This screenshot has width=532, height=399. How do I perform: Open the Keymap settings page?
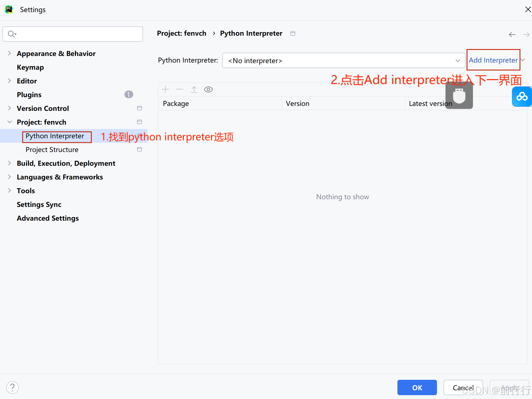[30, 67]
